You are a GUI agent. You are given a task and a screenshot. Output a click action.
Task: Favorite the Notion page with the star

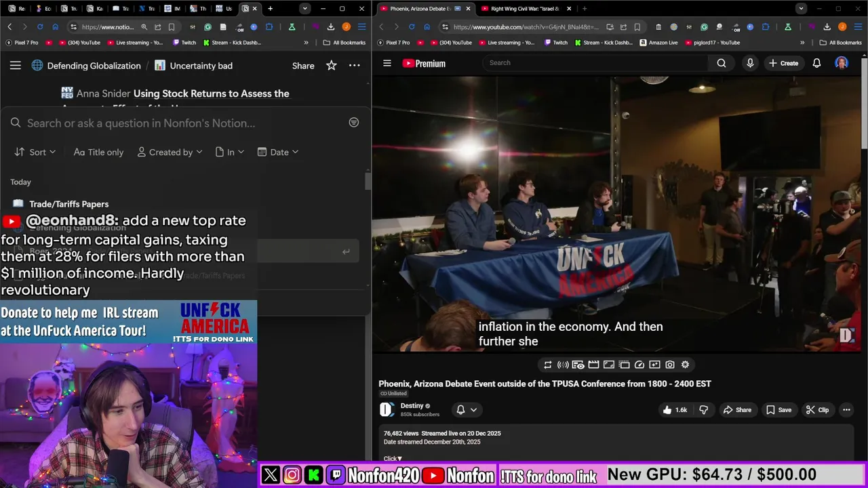tap(331, 66)
